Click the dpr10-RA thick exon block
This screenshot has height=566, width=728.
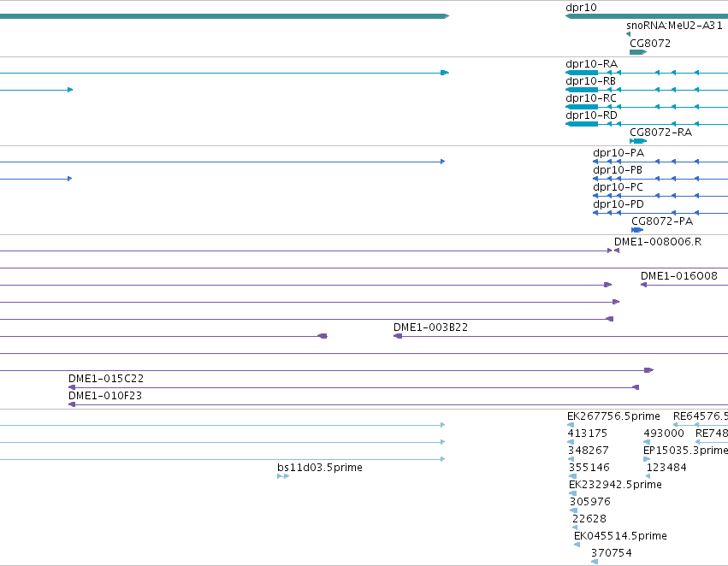[x=582, y=73]
